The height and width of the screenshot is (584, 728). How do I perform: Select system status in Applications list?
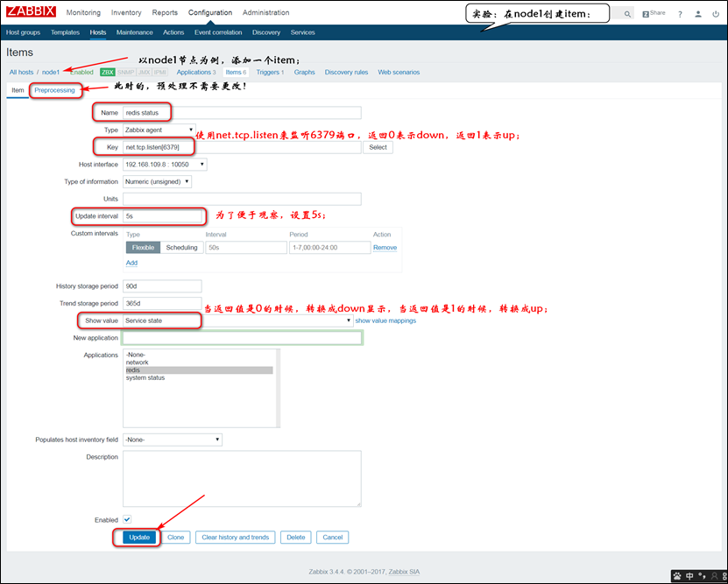coord(199,377)
